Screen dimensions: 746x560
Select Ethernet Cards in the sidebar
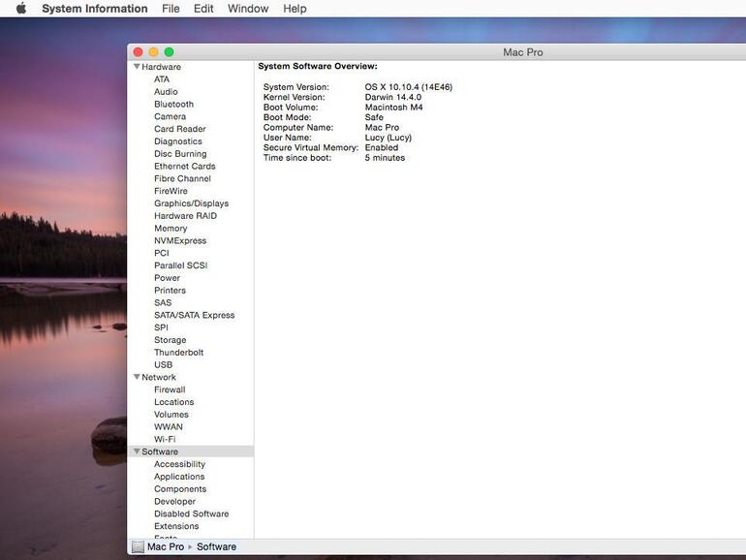(x=185, y=166)
